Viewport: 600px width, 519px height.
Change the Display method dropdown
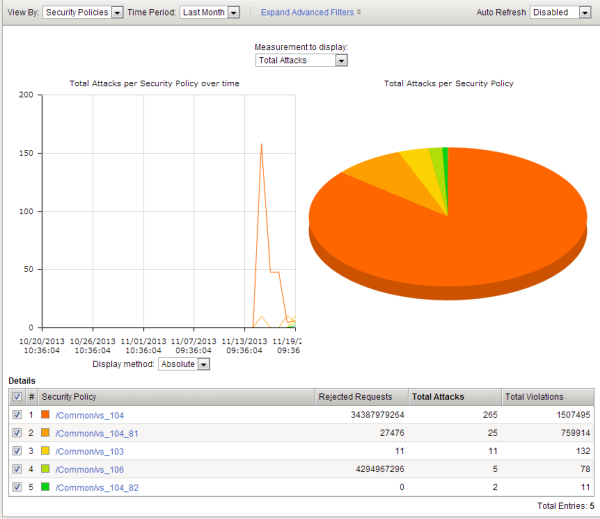click(185, 365)
